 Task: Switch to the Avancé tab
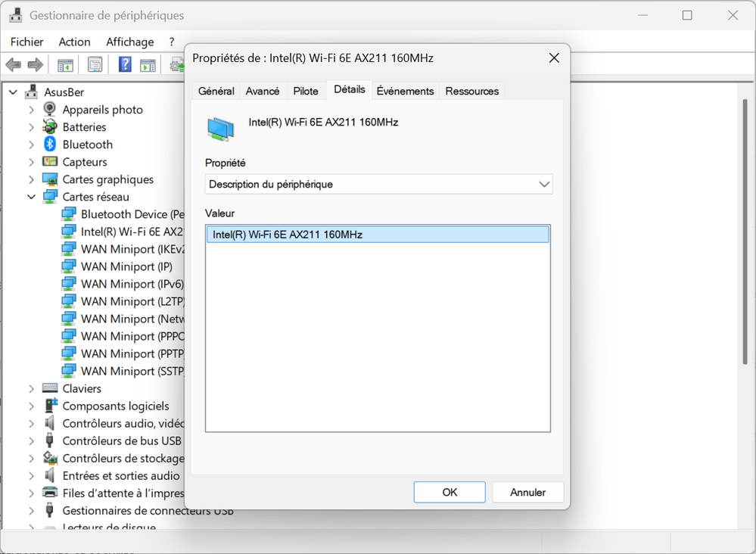263,91
